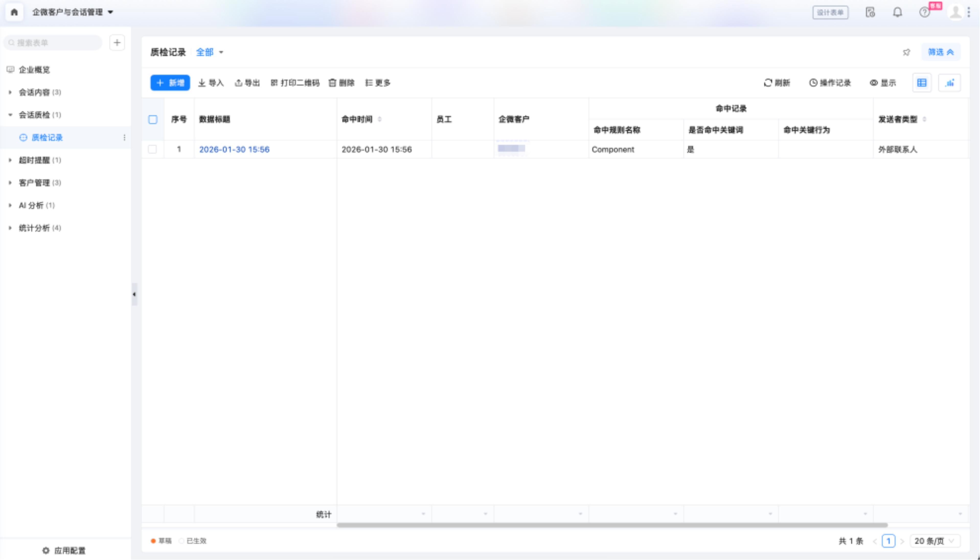This screenshot has height=560, width=980.
Task: Toggle the 显示 column visibility option
Action: click(883, 83)
